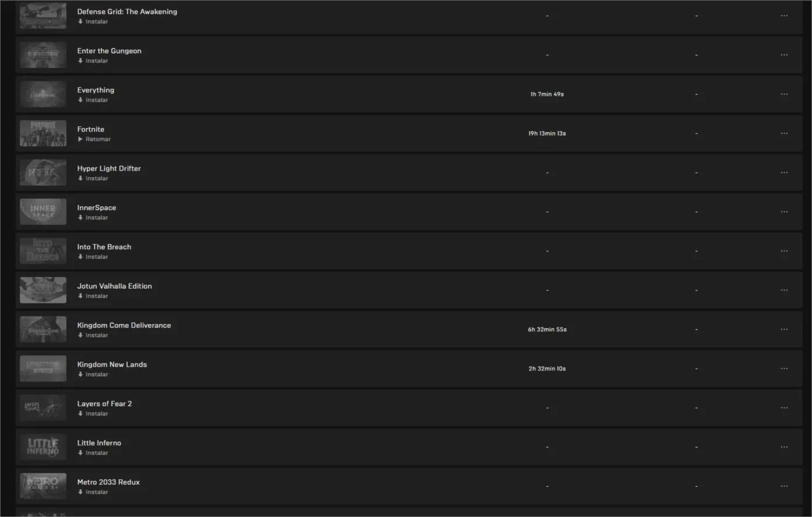Open more options for Kingdom Come Deliverance
The image size is (812, 517).
coord(784,329)
